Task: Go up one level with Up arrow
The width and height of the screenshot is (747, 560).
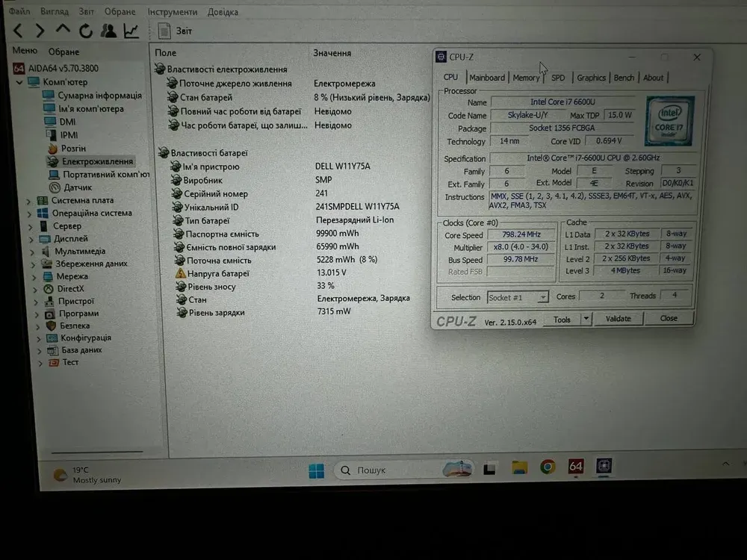Action: [x=63, y=30]
